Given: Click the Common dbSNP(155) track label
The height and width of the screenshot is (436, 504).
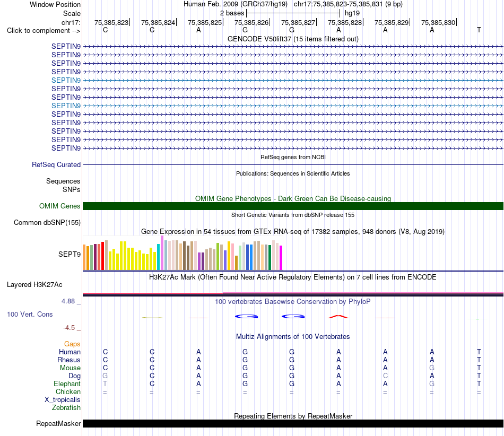Looking at the screenshot, I should point(47,222).
